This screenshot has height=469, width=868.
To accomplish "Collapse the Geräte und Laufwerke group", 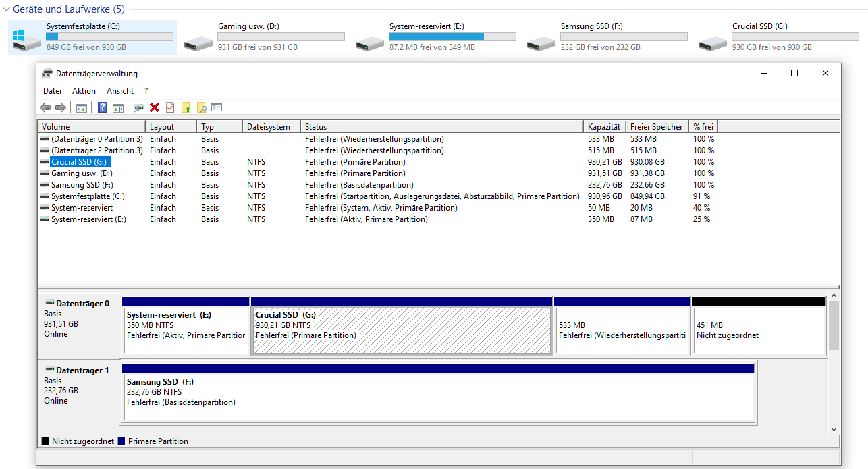I will pos(6,10).
